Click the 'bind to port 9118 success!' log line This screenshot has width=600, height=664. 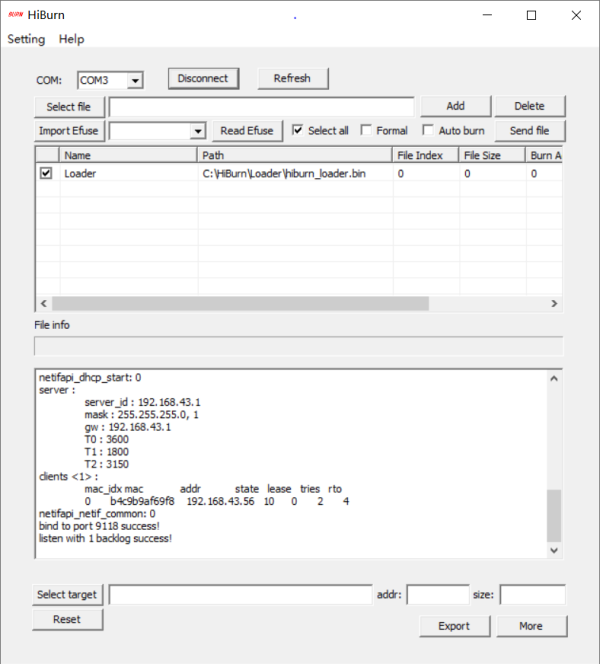pos(99,526)
